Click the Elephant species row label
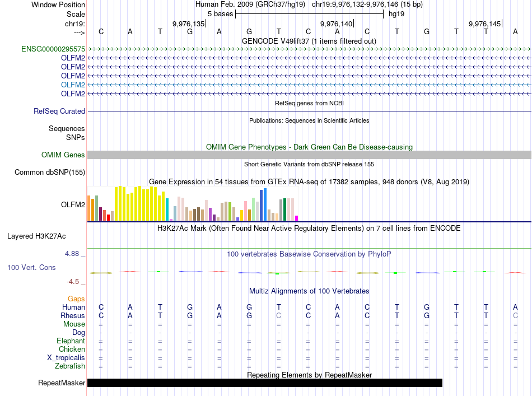The width and height of the screenshot is (532, 396). (71, 341)
